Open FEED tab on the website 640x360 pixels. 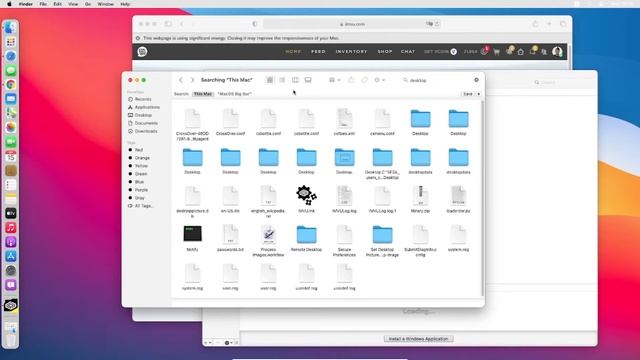click(x=318, y=52)
